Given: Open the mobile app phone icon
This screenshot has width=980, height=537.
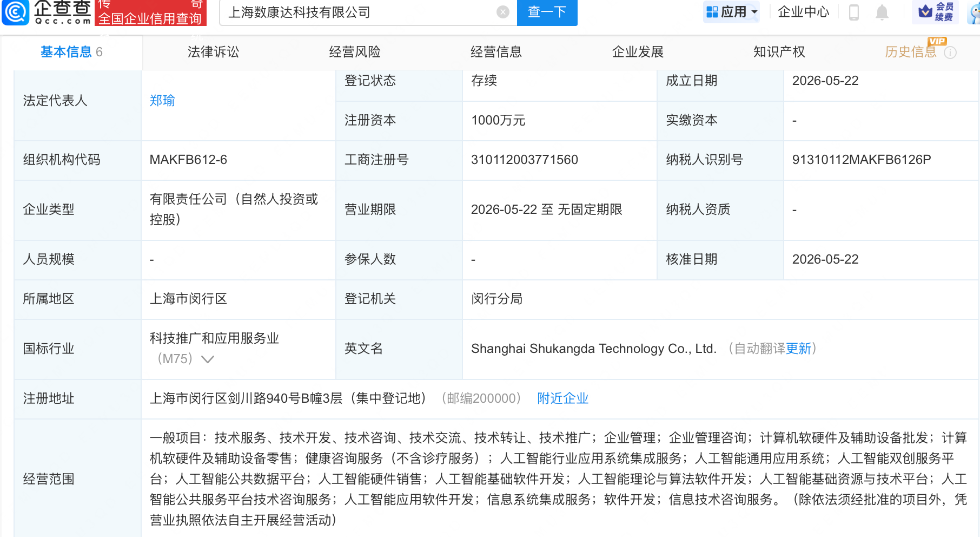Looking at the screenshot, I should 854,12.
